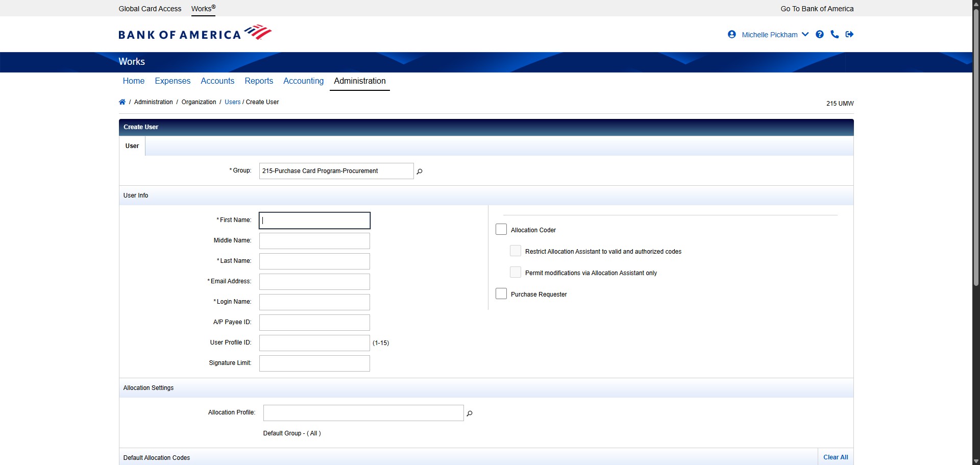This screenshot has height=465, width=980.
Task: Switch to the Reports menu
Action: 259,81
